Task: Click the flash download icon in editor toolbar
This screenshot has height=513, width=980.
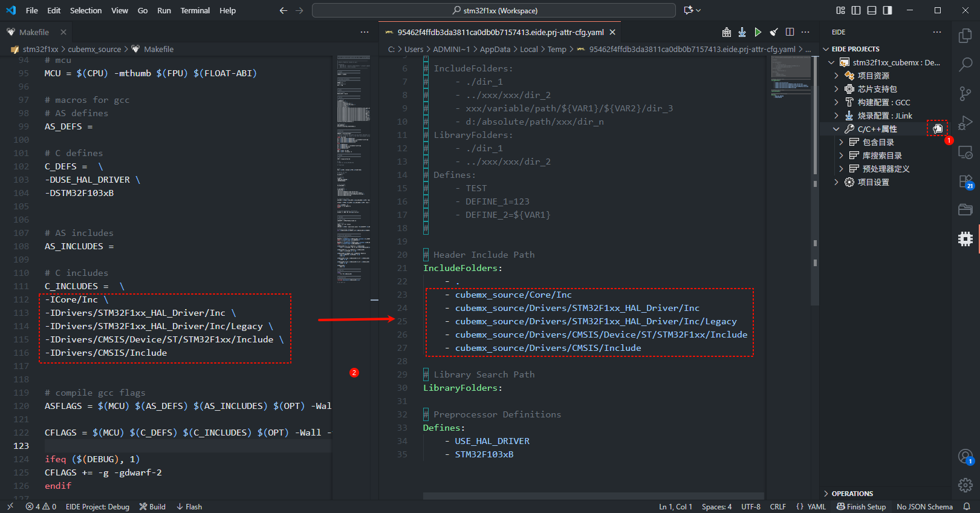Action: [x=742, y=32]
